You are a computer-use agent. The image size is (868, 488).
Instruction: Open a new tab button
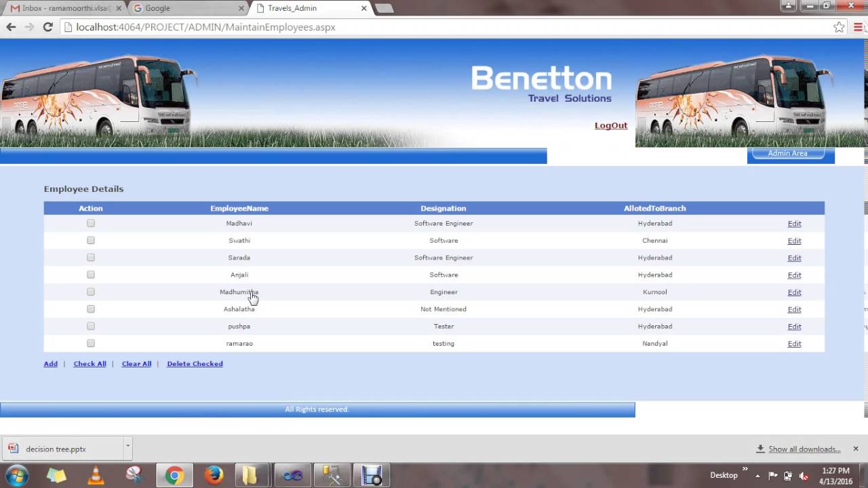[384, 8]
